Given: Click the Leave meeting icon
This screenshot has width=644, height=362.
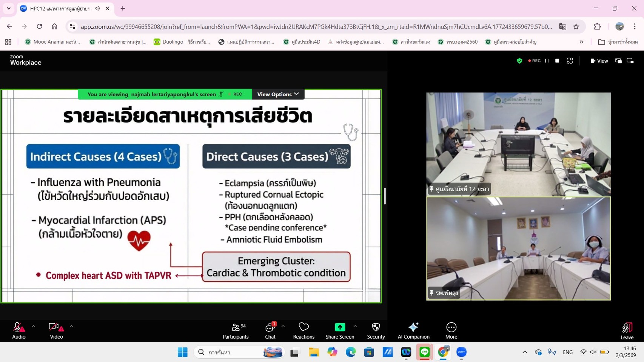Looking at the screenshot, I should pyautogui.click(x=627, y=328).
